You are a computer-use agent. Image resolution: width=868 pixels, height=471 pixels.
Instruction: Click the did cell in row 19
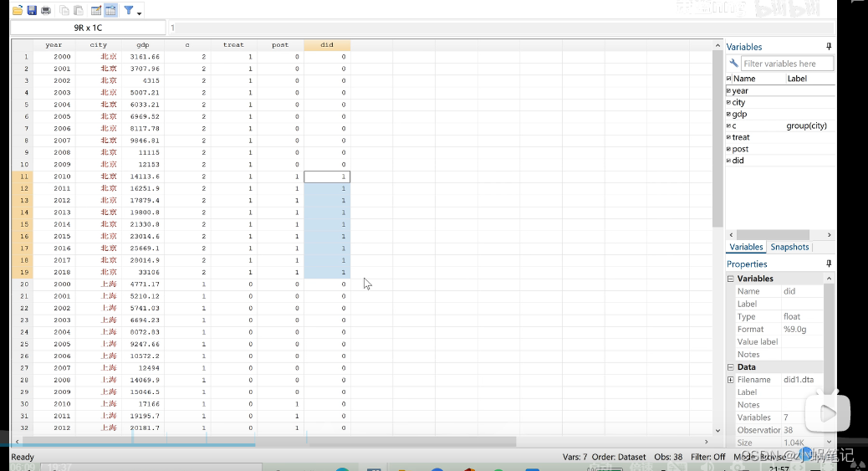coord(327,272)
